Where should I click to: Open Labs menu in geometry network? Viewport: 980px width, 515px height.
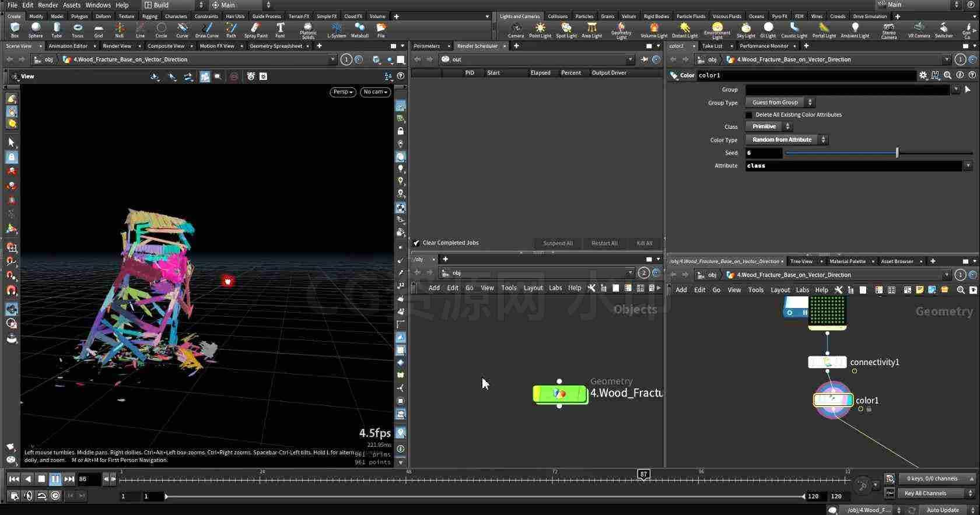coord(802,290)
